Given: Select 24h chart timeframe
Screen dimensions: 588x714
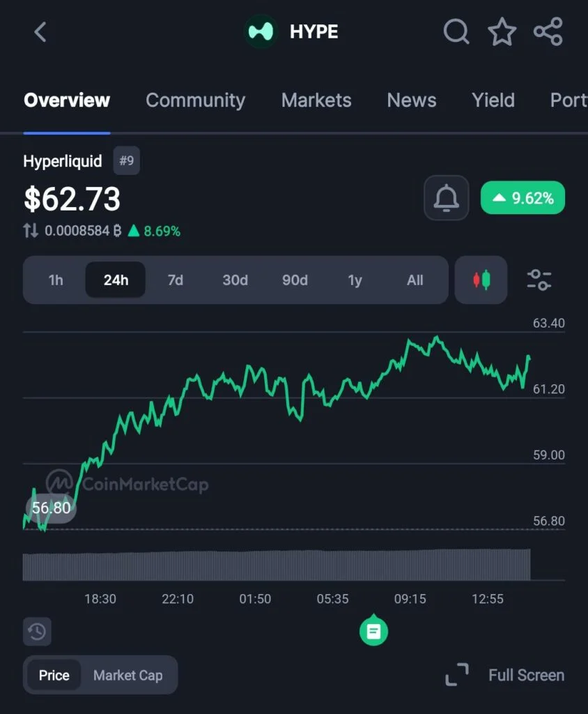Looking at the screenshot, I should 116,280.
